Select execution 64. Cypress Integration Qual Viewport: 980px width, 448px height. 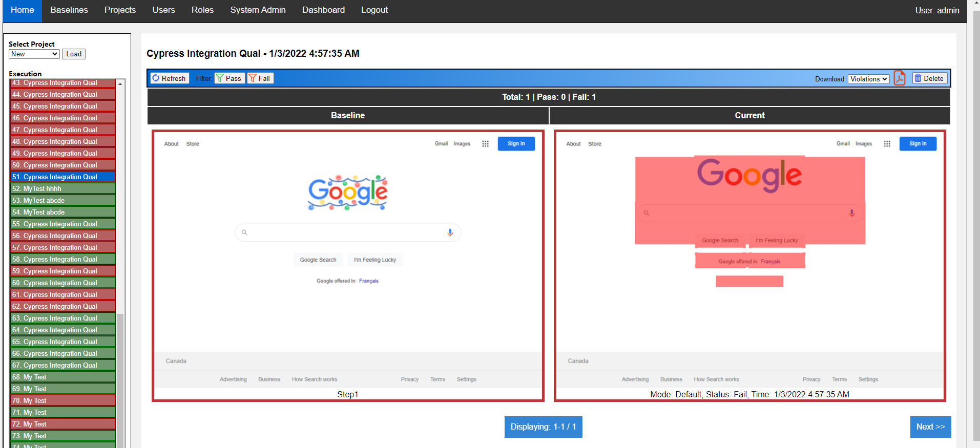(x=62, y=330)
